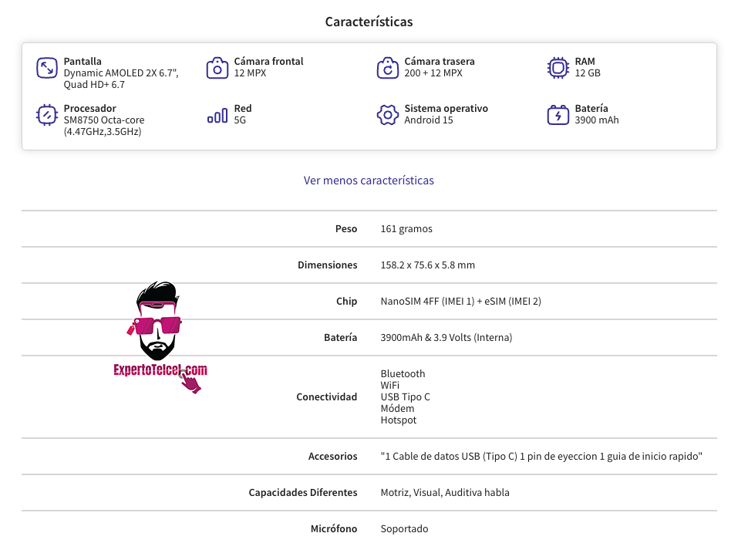Click the RAM chip icon
The width and height of the screenshot is (748, 560).
point(558,68)
